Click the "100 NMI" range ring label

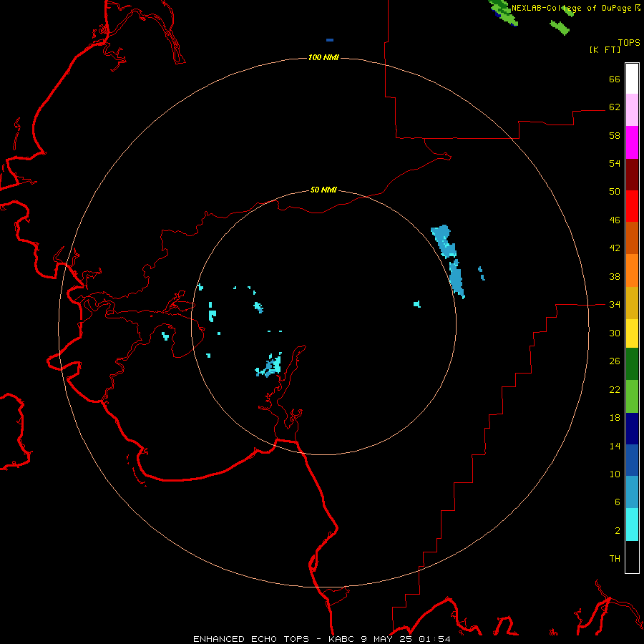[323, 57]
